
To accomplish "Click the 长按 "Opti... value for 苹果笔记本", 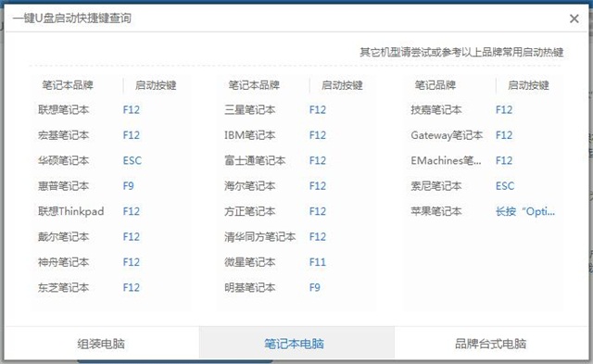I will tap(525, 211).
